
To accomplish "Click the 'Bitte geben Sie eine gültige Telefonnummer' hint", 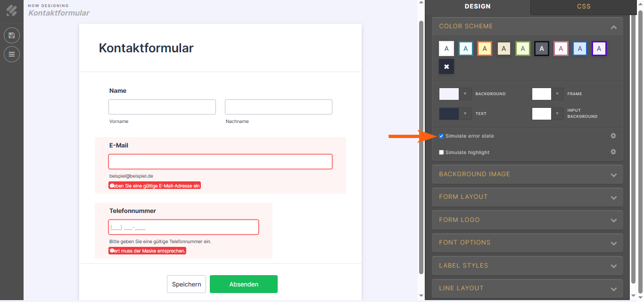I will [x=160, y=241].
